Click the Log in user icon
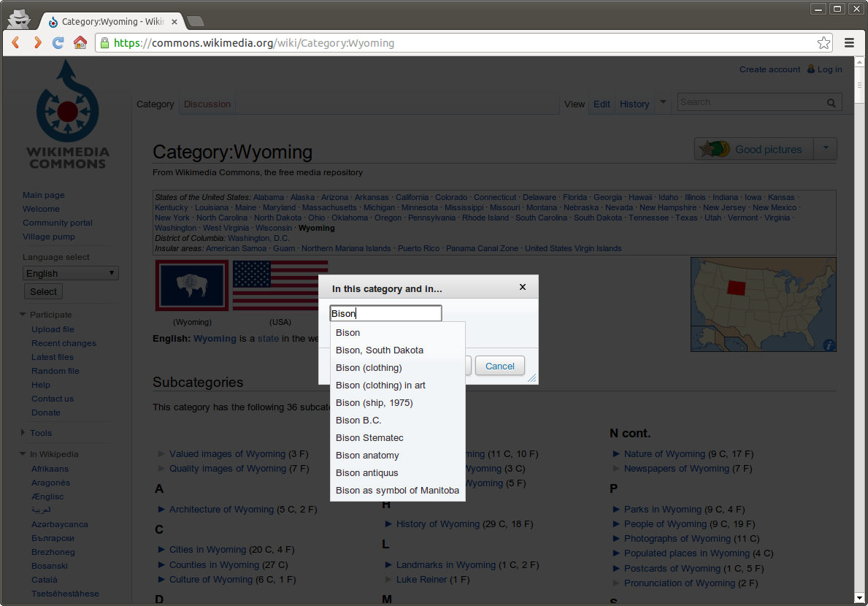This screenshot has width=868, height=606. (811, 69)
